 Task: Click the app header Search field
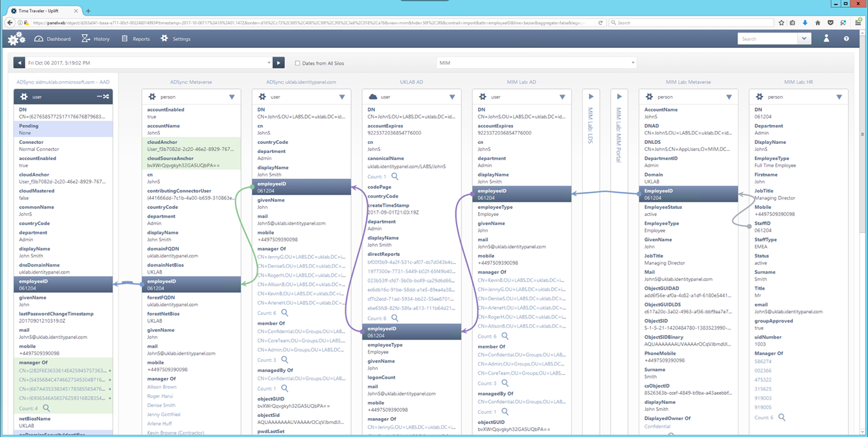pyautogui.click(x=768, y=39)
